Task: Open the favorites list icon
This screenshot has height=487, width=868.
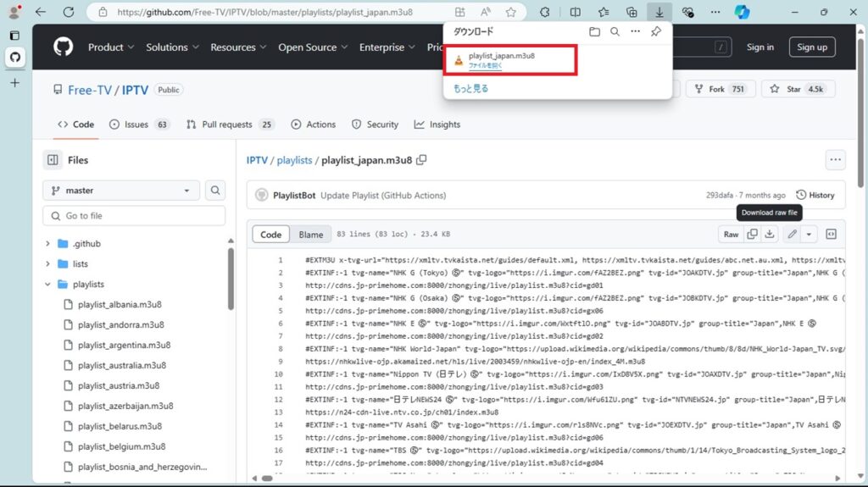Action: pos(604,12)
